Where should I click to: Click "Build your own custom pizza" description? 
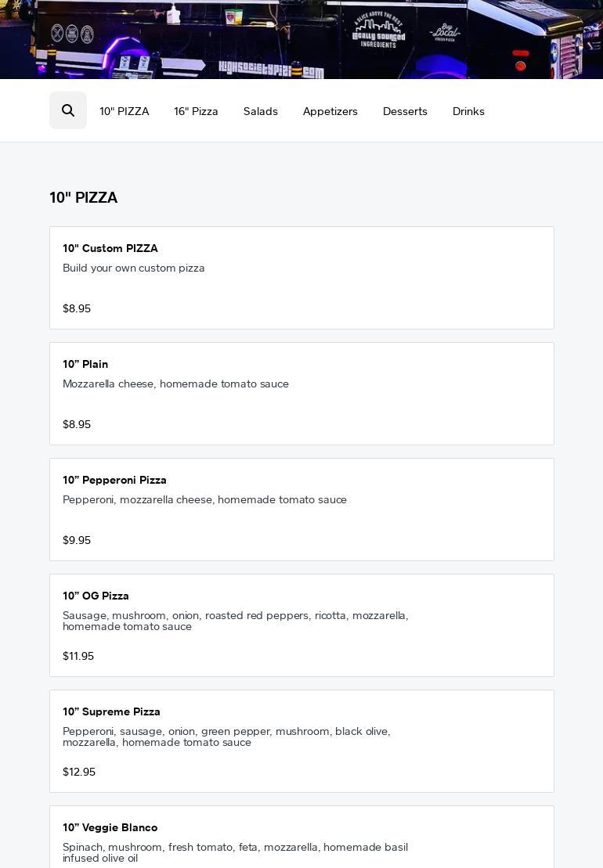coord(134,268)
